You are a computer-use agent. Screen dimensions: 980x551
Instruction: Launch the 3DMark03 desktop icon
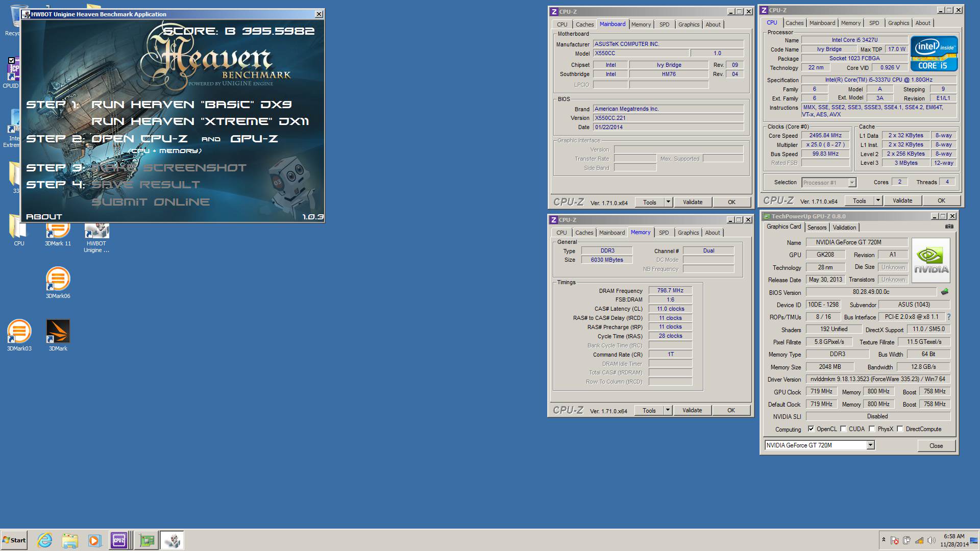[x=19, y=335]
